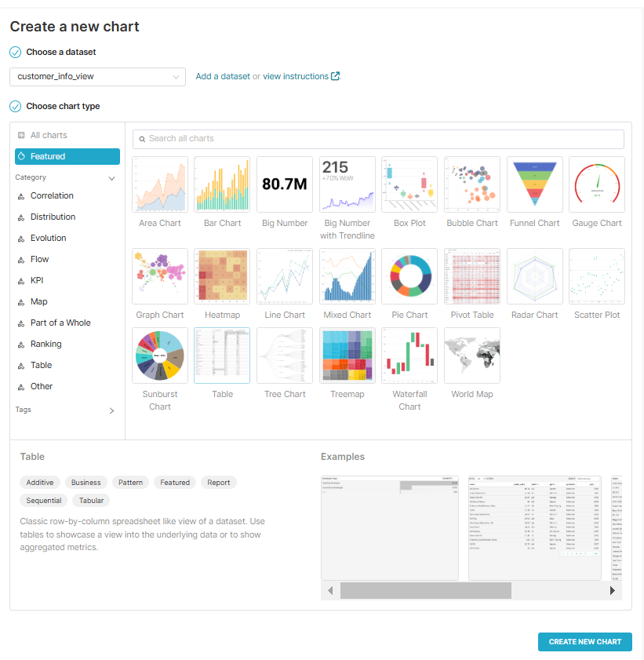
Task: Pick the World Map visualization
Action: pyautogui.click(x=471, y=356)
